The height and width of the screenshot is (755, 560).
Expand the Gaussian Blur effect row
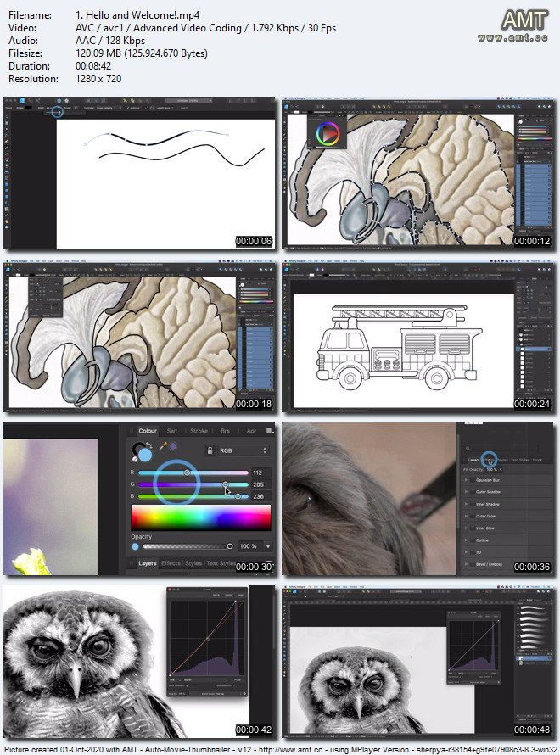466,480
